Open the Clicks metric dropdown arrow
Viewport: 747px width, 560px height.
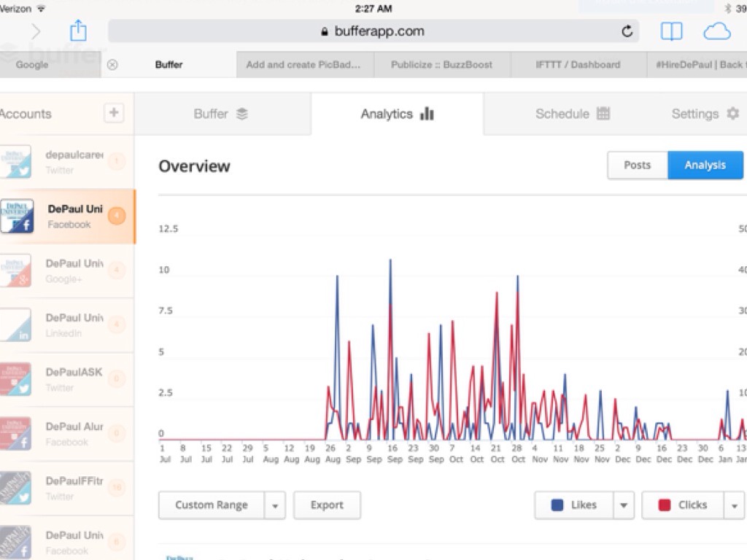pos(734,505)
